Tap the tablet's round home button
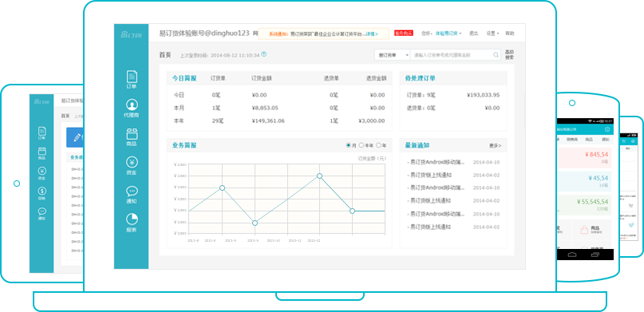This screenshot has height=312, width=644. tap(17, 184)
